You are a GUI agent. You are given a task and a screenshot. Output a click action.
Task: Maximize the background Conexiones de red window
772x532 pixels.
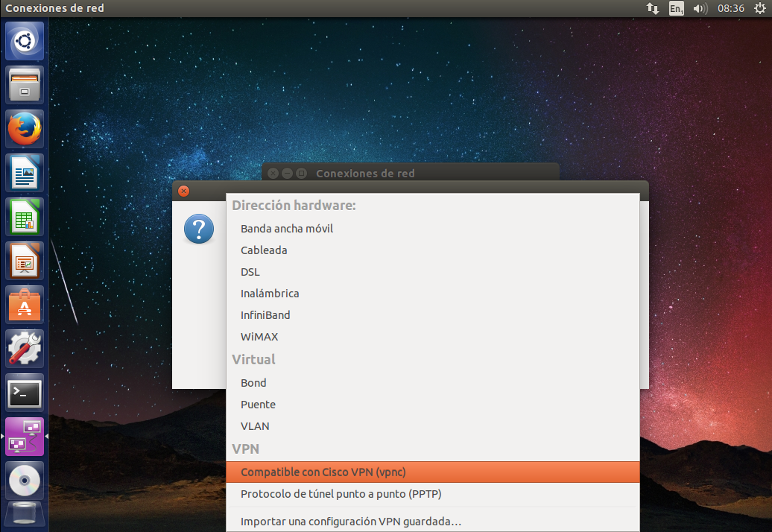coord(302,173)
